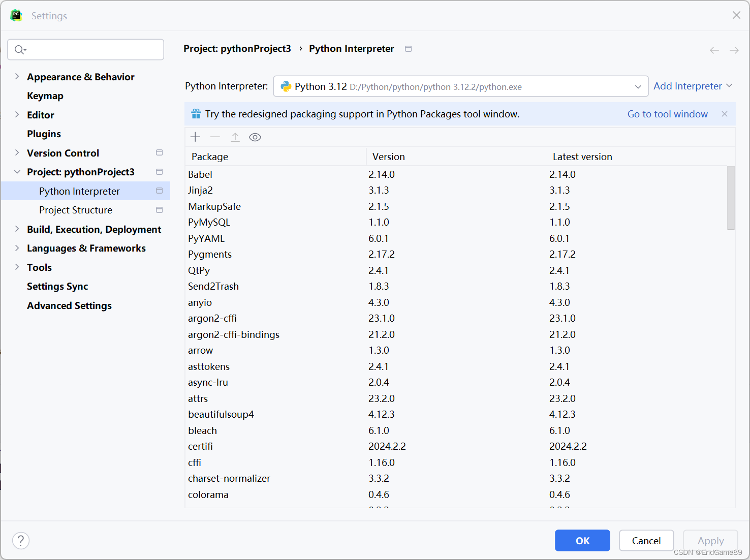Select the QtPy package row

pyautogui.click(x=456, y=270)
